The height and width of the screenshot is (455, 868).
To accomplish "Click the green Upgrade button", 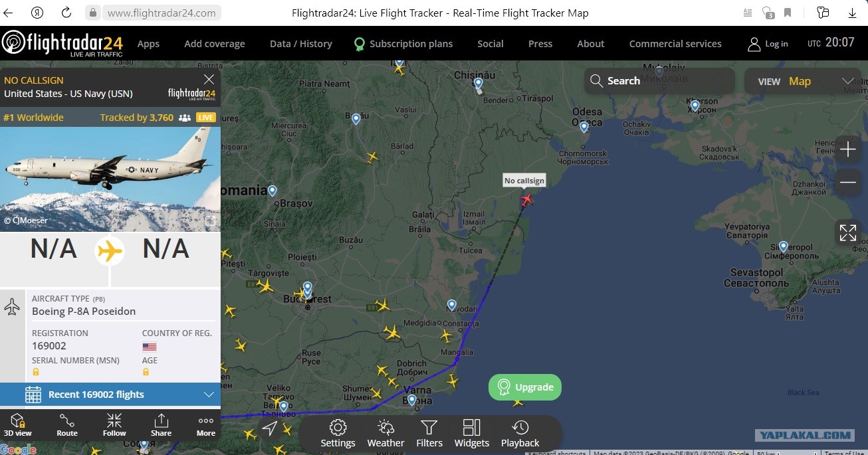I will pos(525,387).
